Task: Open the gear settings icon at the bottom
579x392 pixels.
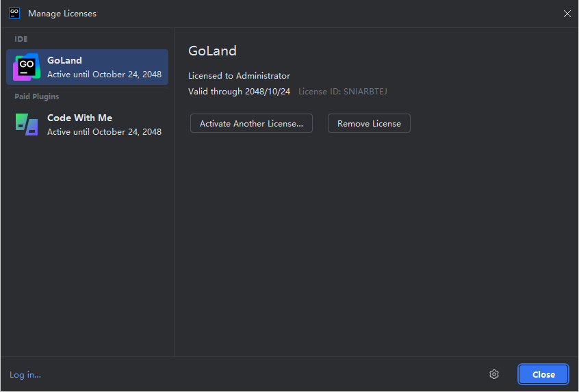Action: pyautogui.click(x=494, y=374)
